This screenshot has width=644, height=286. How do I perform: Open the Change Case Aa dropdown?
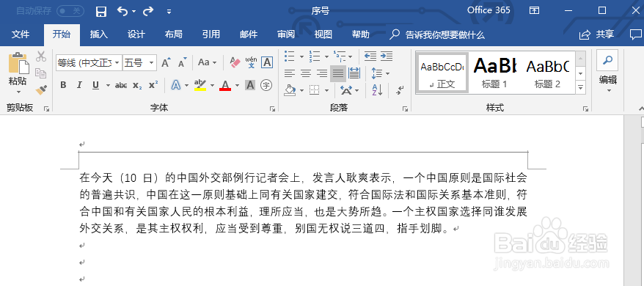(x=207, y=62)
